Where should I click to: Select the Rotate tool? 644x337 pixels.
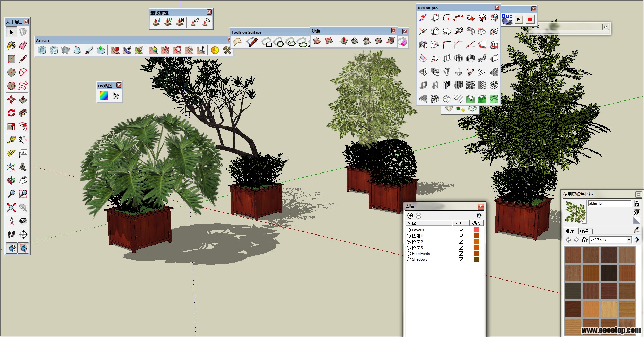pyautogui.click(x=11, y=113)
